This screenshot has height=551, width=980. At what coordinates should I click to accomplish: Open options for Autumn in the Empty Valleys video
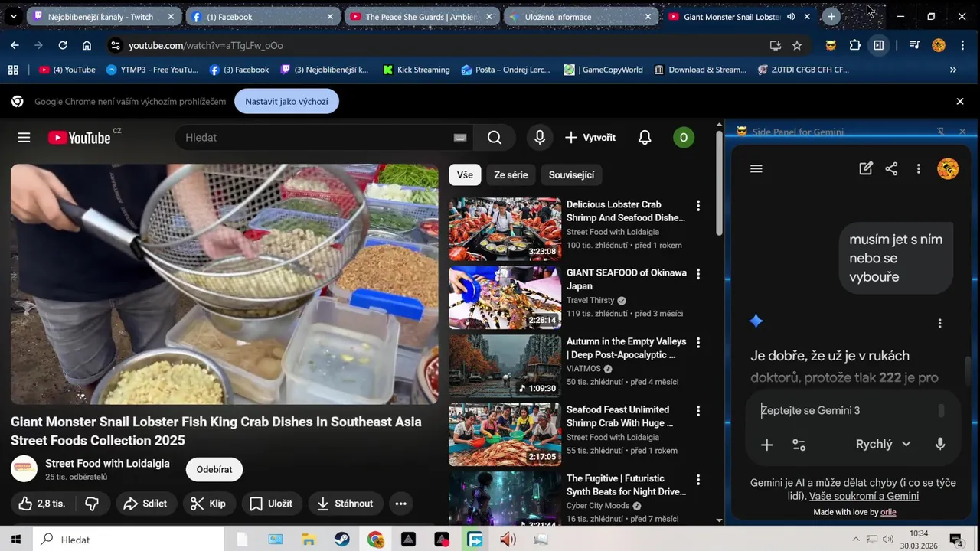coord(697,343)
